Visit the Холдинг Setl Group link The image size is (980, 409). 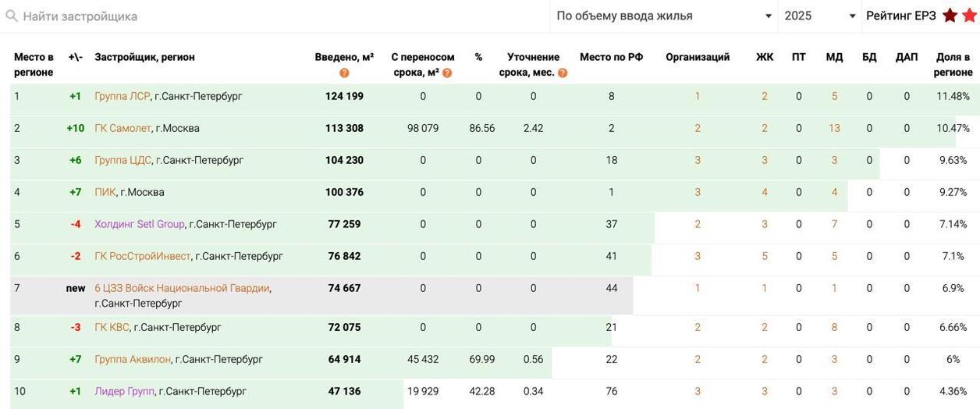pyautogui.click(x=140, y=225)
